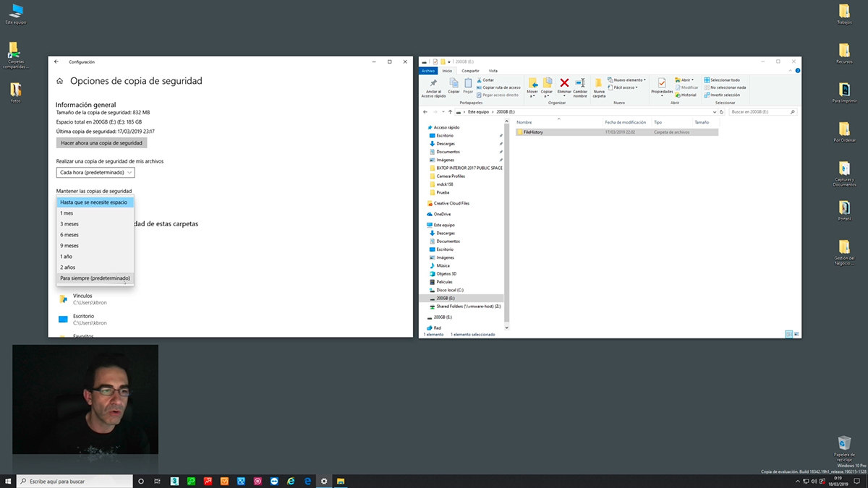Refresh the 200GB (E:) folder view
The width and height of the screenshot is (868, 488).
point(721,112)
